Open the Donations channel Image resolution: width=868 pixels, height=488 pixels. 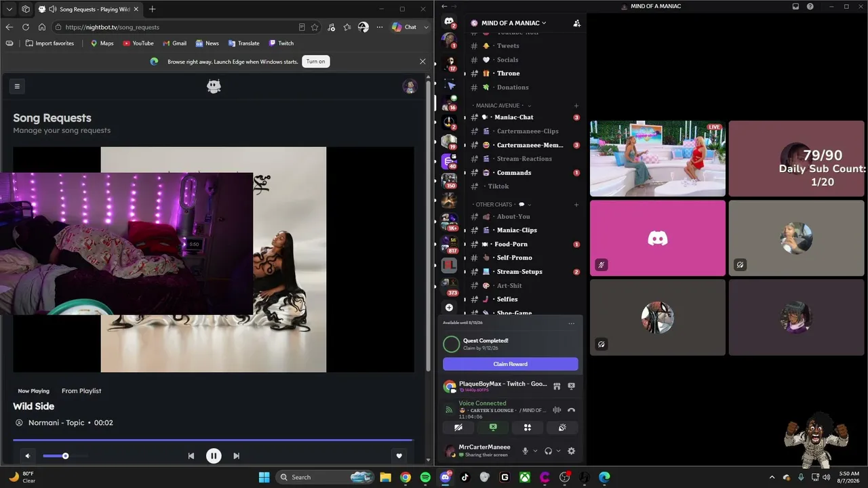coord(525,87)
